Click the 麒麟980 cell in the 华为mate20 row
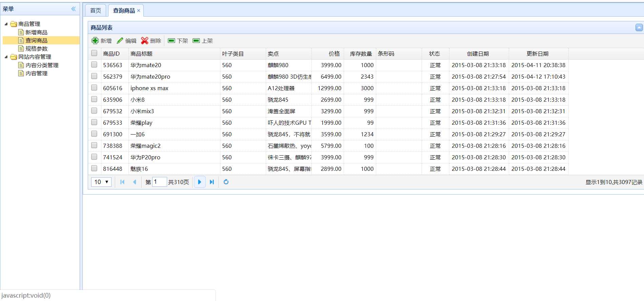Viewport: 644px width, 301px height. [x=289, y=65]
